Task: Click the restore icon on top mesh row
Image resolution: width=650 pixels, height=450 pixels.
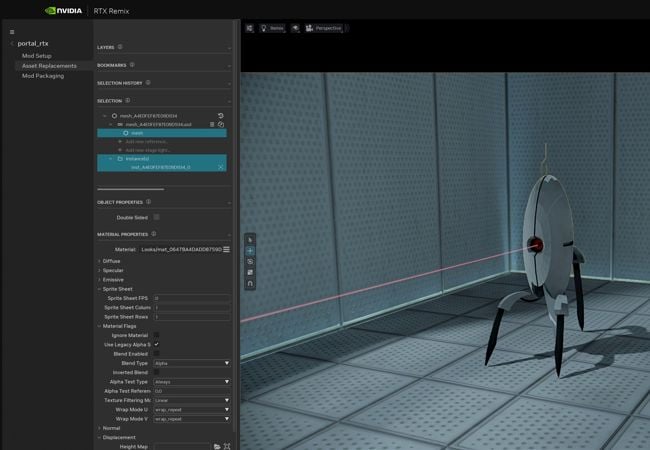Action: click(221, 116)
